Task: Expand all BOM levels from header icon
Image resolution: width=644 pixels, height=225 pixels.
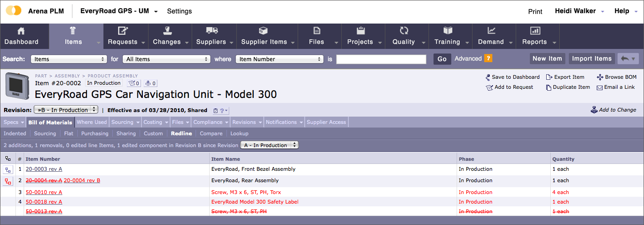Action: [x=8, y=159]
